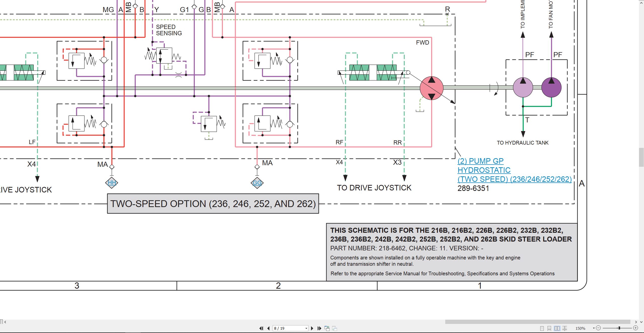Open the Pump GP Hydrostatic link
644x333 pixels.
point(514,170)
